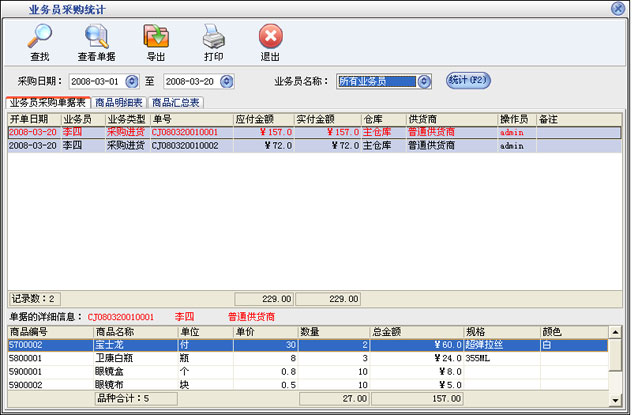Open the start date 2008-03-01 dropdown
Viewport: 638px width, 415px height.
tap(129, 81)
